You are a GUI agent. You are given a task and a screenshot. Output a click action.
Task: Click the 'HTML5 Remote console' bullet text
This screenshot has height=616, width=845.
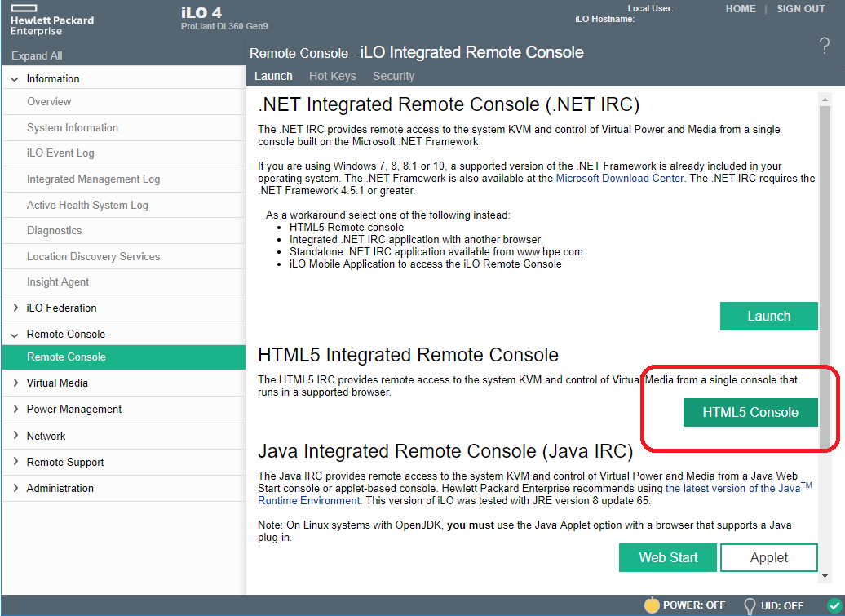tap(347, 228)
